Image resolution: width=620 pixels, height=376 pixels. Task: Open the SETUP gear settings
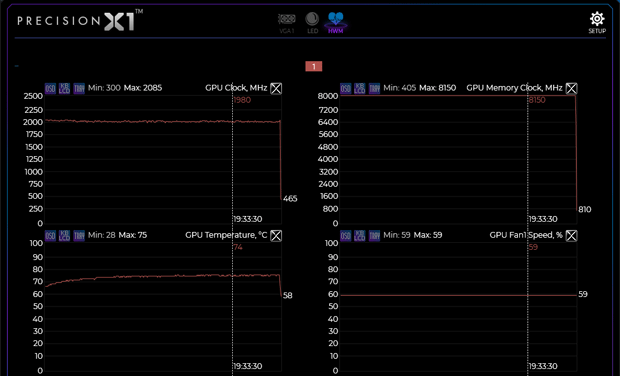[597, 23]
